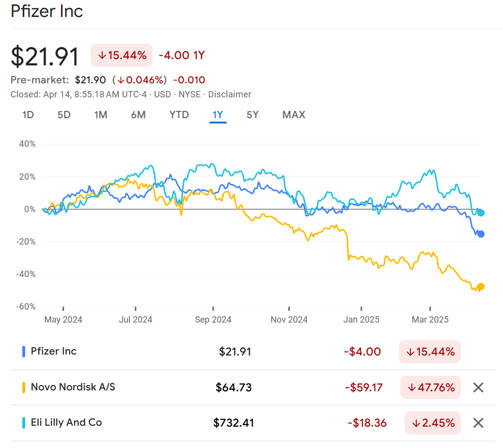
Task: Switch to the 6M chart range
Action: 138,115
